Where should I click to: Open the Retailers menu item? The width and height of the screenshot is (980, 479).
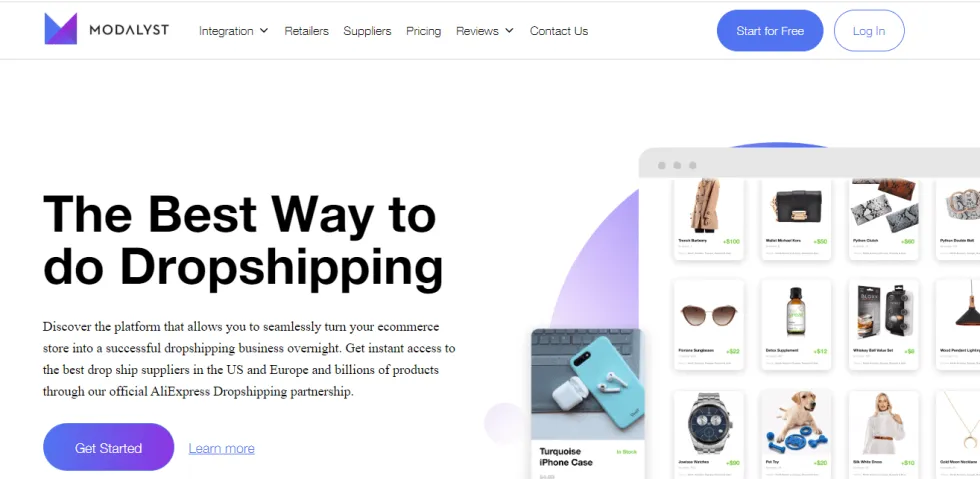click(x=306, y=31)
